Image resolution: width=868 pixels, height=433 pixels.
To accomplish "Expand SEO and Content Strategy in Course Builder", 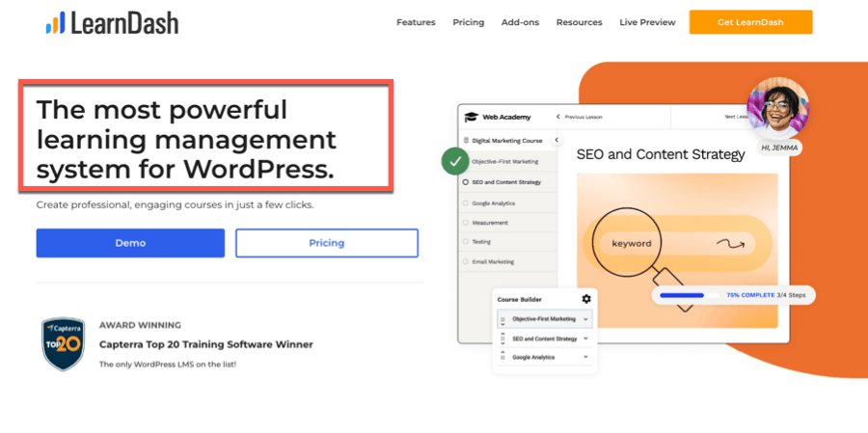I will [x=585, y=338].
